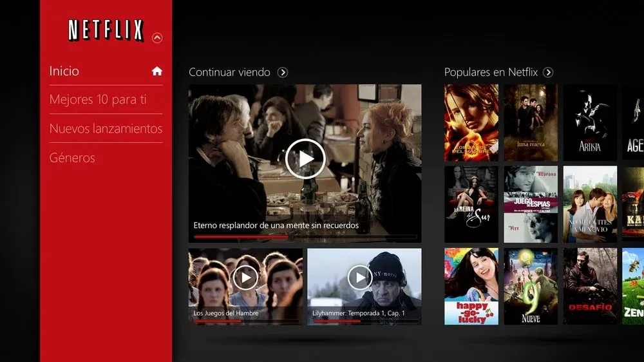Open the Géneros menu item
The width and height of the screenshot is (644, 362).
(72, 158)
